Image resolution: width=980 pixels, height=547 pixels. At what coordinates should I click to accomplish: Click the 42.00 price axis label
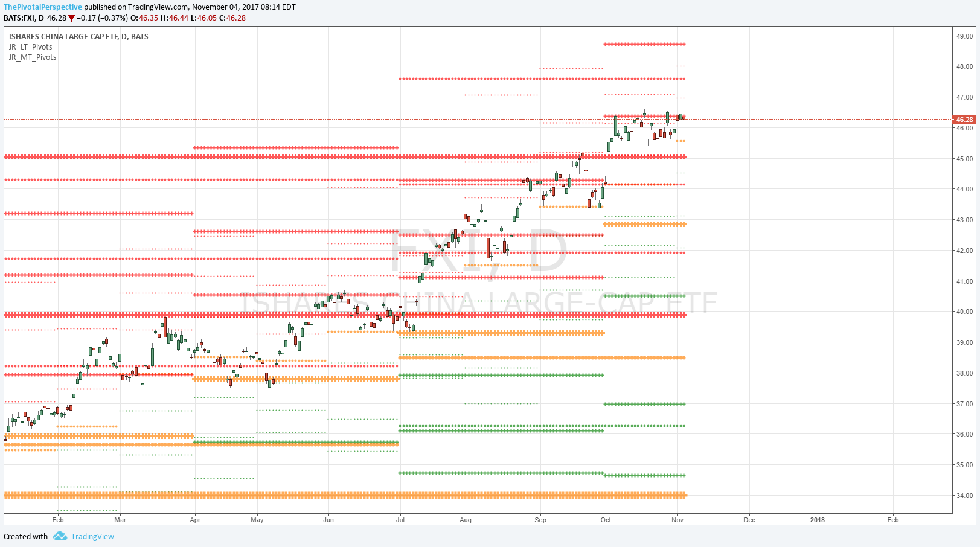point(964,251)
